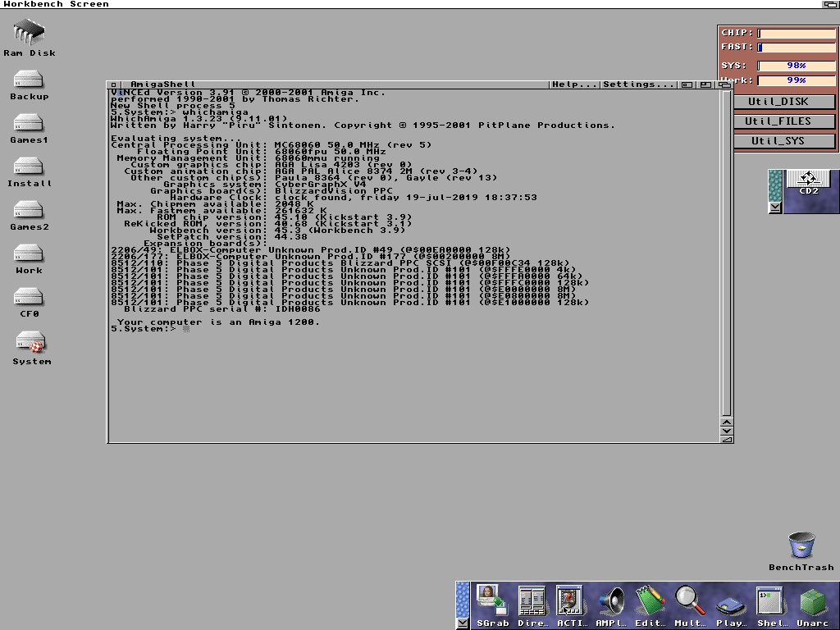Click the text 'BlizzardVision PPC'
This screenshot has height=630, width=840.
(333, 190)
